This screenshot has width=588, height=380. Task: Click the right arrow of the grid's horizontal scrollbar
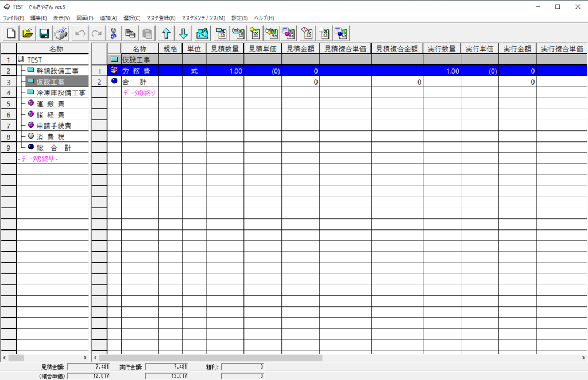click(583, 358)
